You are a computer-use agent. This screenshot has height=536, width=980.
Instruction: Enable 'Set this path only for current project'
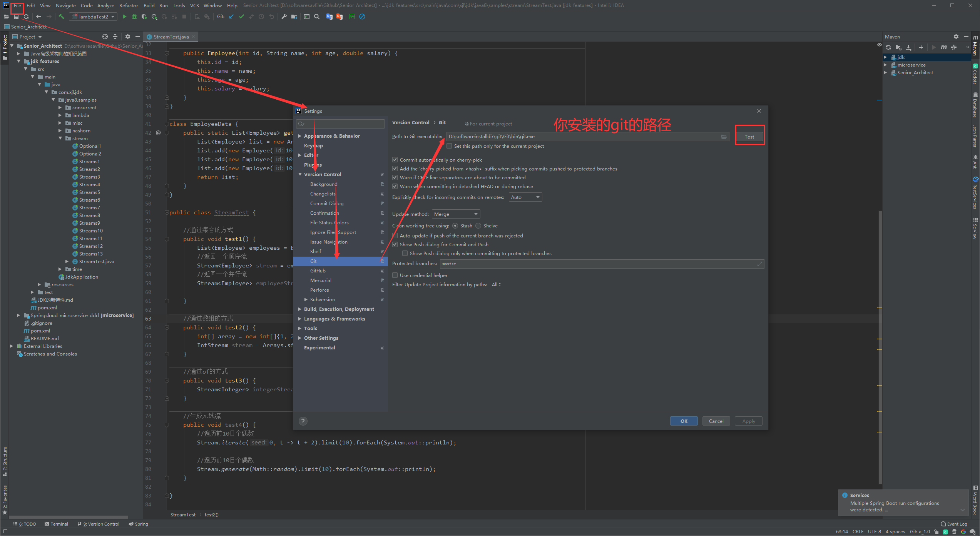(449, 146)
